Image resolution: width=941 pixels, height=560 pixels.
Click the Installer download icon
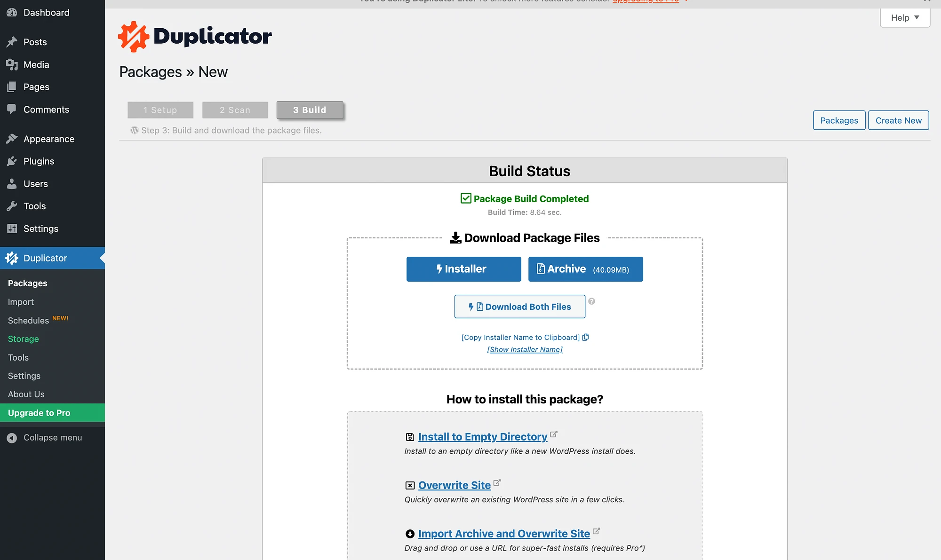point(463,268)
